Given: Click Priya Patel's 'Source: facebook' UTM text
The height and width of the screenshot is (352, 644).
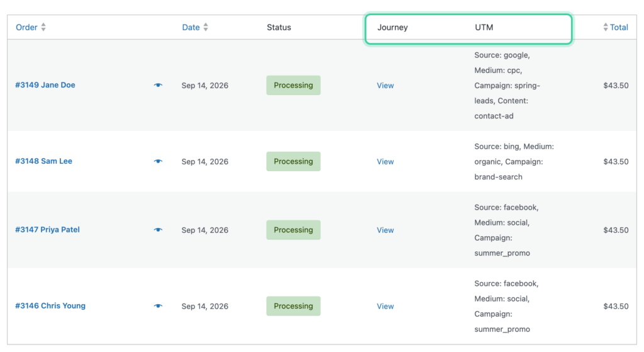Looking at the screenshot, I should (506, 207).
